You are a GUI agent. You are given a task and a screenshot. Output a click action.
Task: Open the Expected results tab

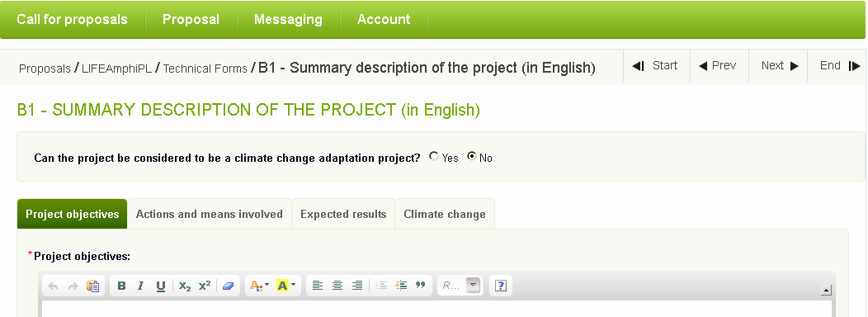pos(343,214)
